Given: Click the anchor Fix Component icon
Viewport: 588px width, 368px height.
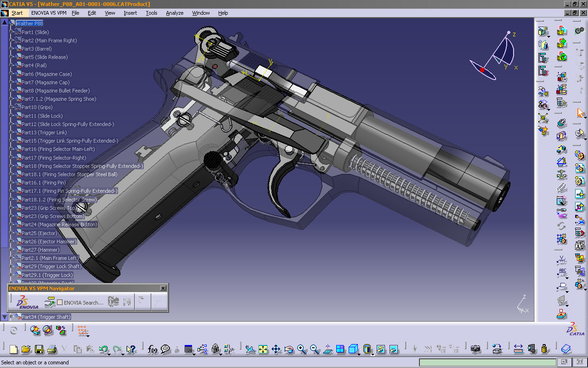Looking at the screenshot, I should 561,175.
